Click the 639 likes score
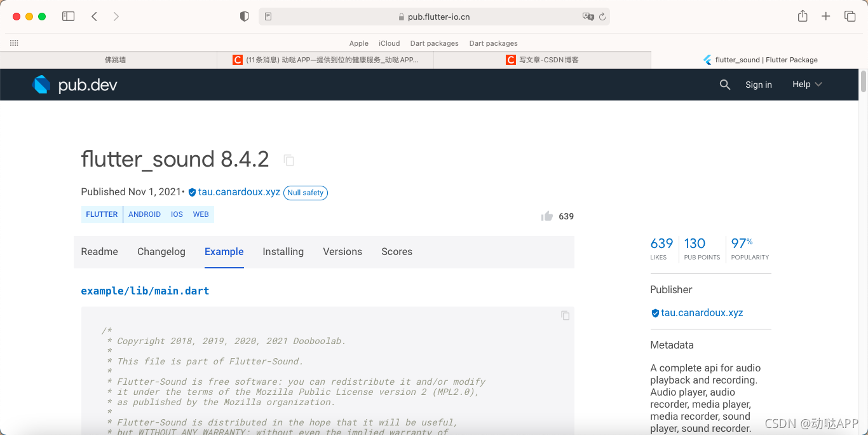The width and height of the screenshot is (868, 435). coord(661,248)
